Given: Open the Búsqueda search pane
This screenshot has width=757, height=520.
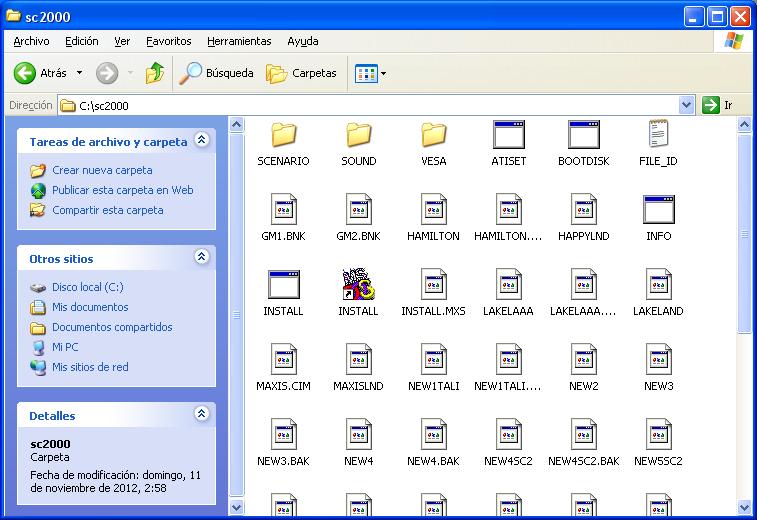Looking at the screenshot, I should tap(216, 73).
